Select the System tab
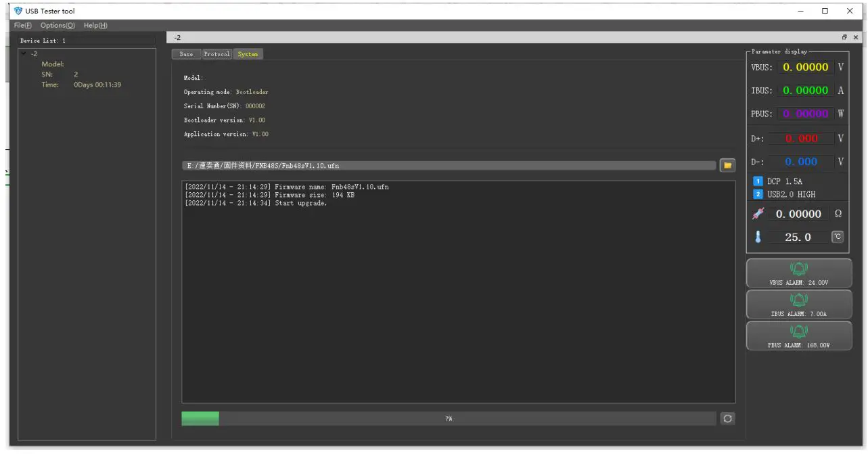The image size is (868, 454). (x=248, y=54)
